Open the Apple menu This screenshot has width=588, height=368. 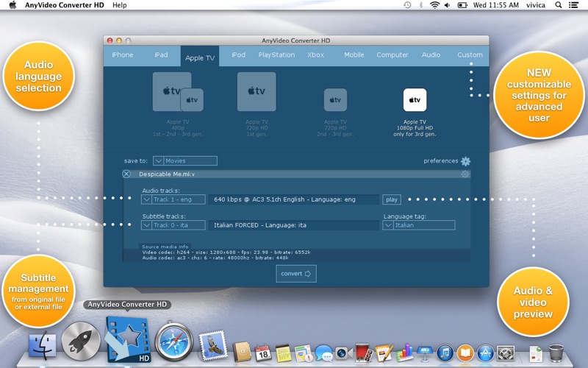(12, 5)
